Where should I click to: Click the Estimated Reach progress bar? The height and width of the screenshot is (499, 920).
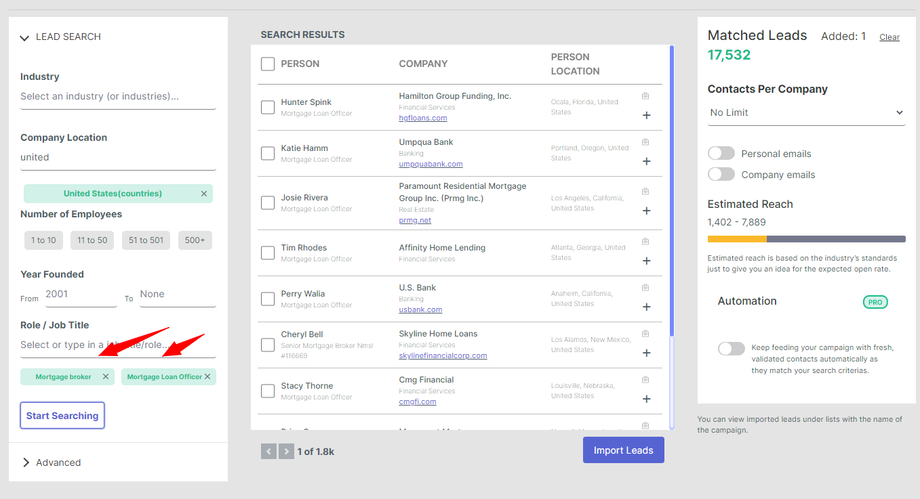[806, 239]
